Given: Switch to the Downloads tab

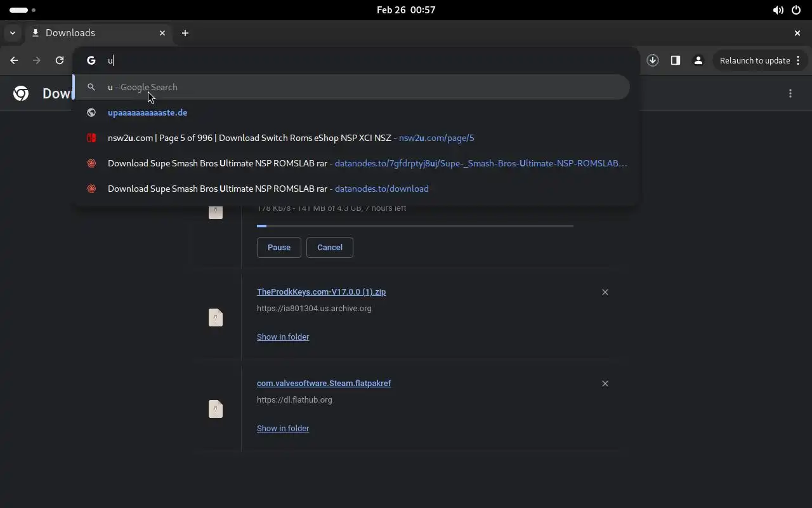Looking at the screenshot, I should coord(98,33).
